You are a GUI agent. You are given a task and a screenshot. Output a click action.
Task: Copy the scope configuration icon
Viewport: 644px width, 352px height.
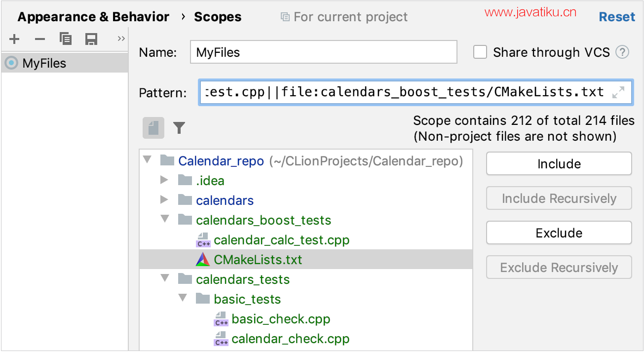point(65,39)
